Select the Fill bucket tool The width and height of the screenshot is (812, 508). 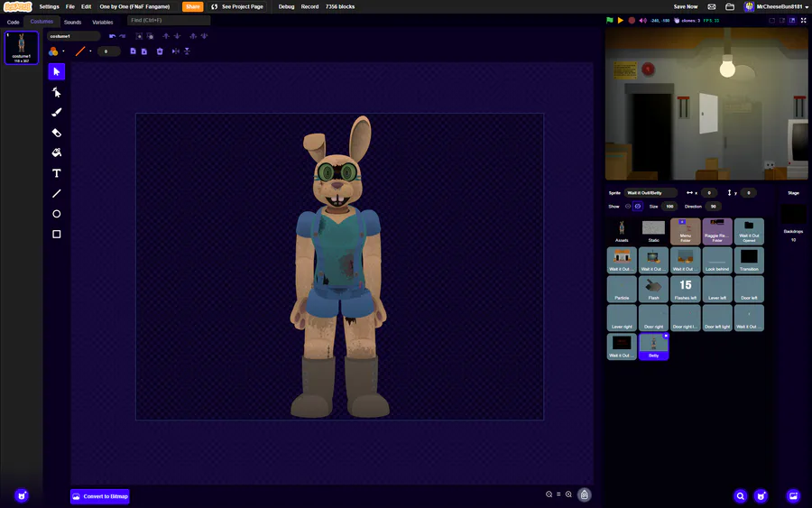pos(57,152)
